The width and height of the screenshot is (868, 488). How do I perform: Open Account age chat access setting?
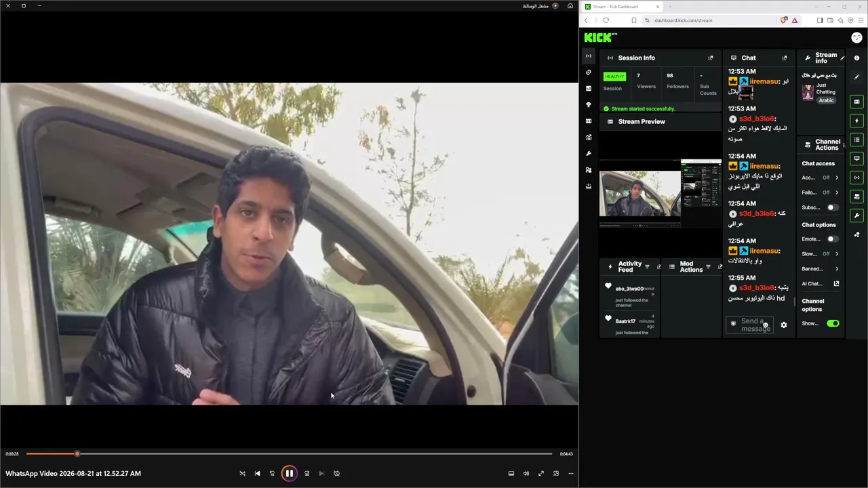click(x=821, y=178)
